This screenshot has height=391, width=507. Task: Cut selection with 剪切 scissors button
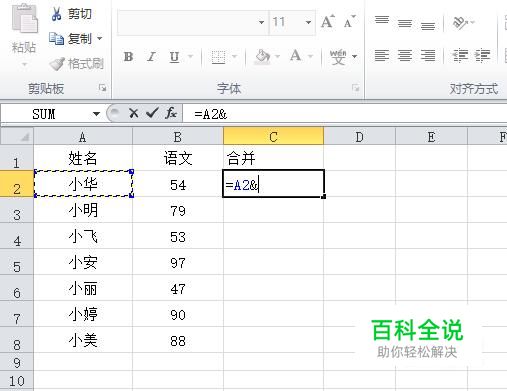(71, 14)
